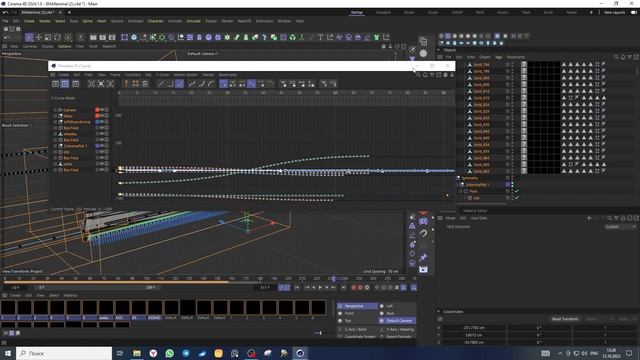Open the F-Curve menu in timeline

pos(162,75)
